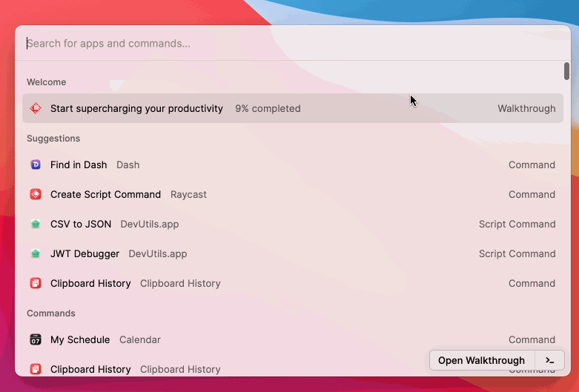Click the Create Script Command Raycast icon
The image size is (579, 392).
point(36,194)
